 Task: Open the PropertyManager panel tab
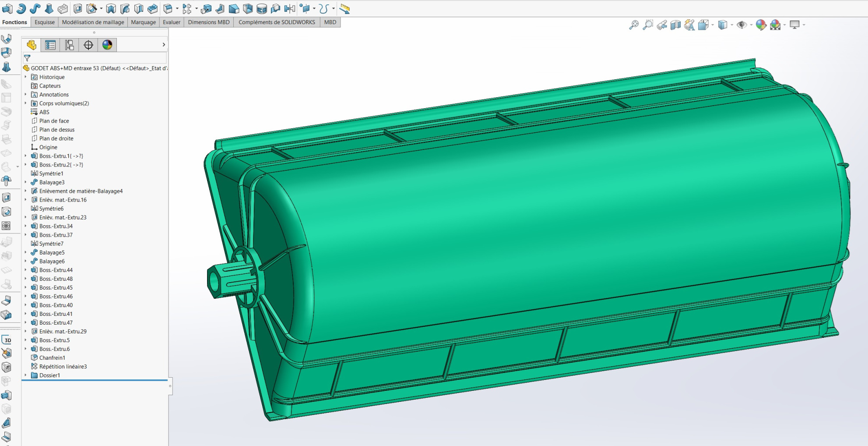(50, 45)
